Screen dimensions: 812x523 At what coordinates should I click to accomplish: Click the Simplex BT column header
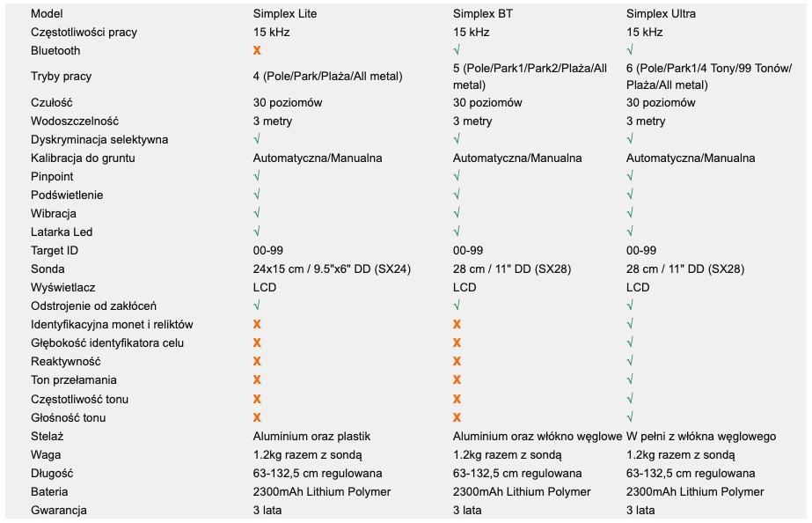483,13
